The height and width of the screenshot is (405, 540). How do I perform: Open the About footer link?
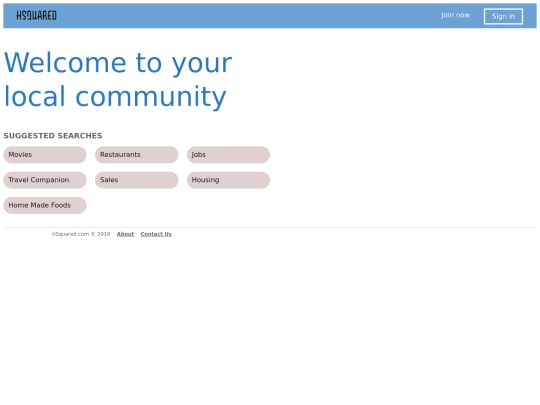(125, 234)
